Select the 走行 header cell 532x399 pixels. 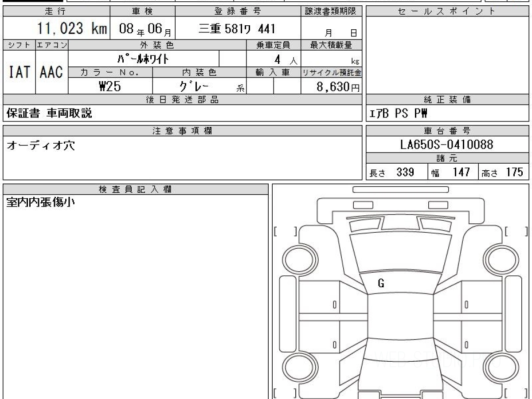pos(56,12)
